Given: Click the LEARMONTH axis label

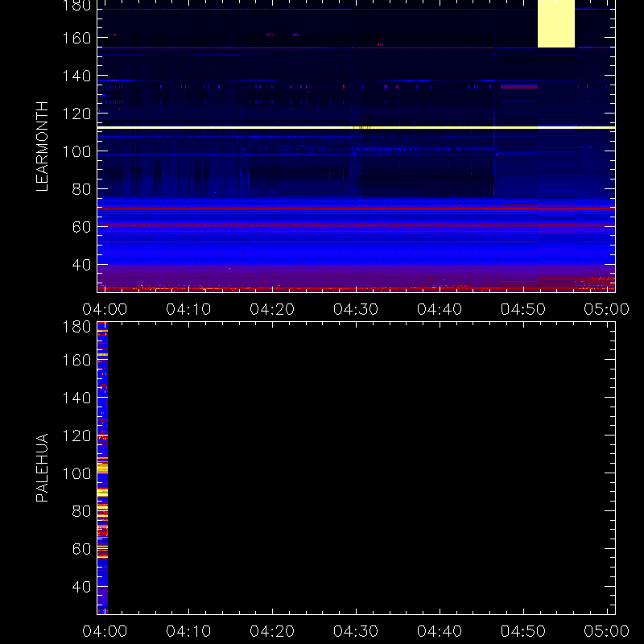Looking at the screenshot, I should 42,147.
